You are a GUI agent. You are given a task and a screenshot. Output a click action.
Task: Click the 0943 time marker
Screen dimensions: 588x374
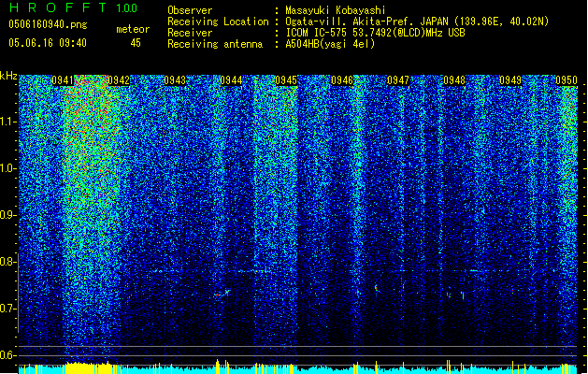[x=175, y=80]
